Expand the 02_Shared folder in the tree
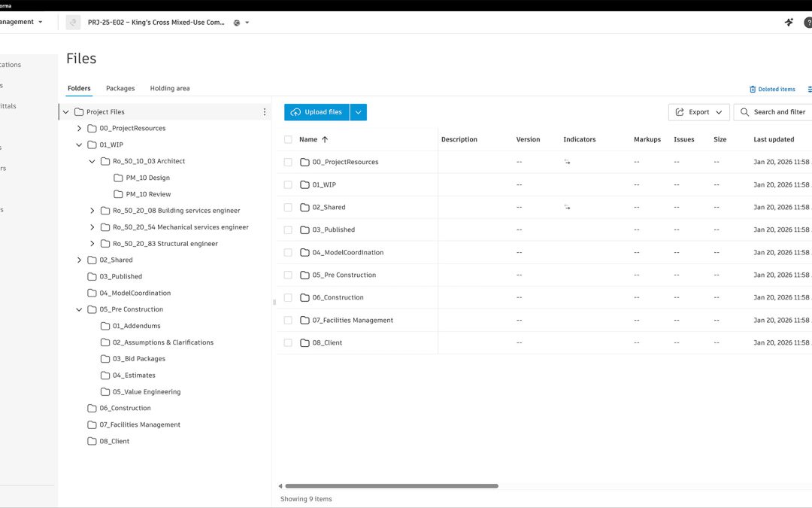This screenshot has width=812, height=508. pos(79,260)
